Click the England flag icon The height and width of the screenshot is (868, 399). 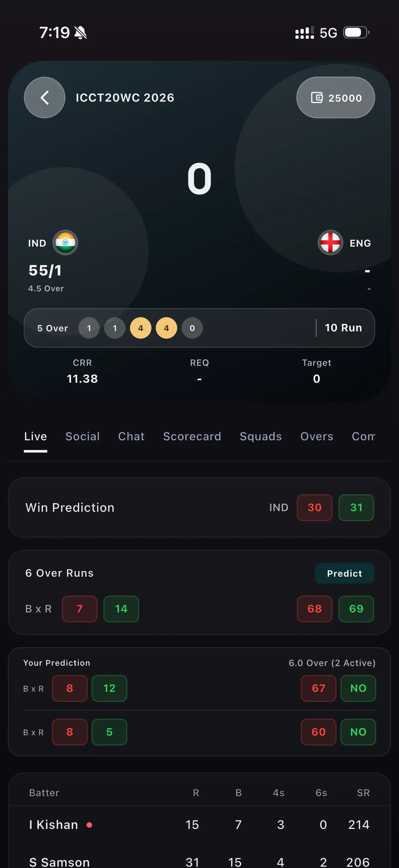(330, 243)
